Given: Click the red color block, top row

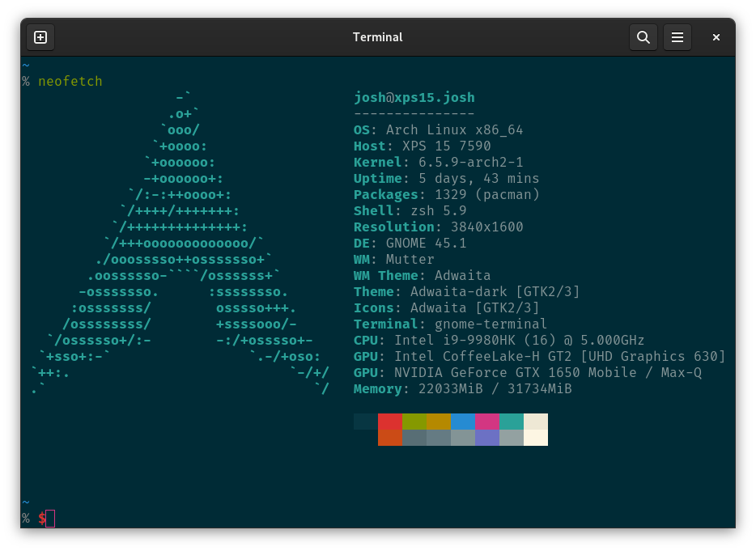Looking at the screenshot, I should tap(390, 422).
